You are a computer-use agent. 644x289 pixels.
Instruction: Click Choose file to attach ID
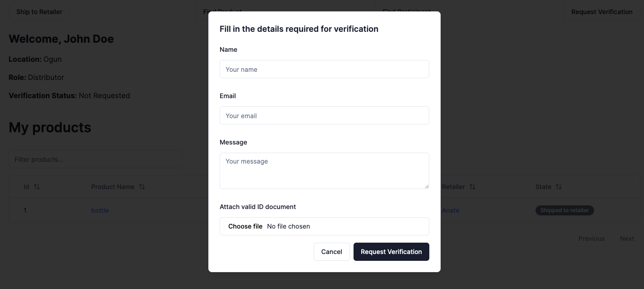(246, 226)
